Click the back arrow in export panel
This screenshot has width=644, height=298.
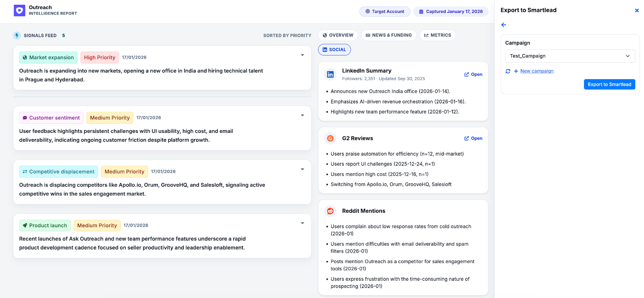pos(504,25)
